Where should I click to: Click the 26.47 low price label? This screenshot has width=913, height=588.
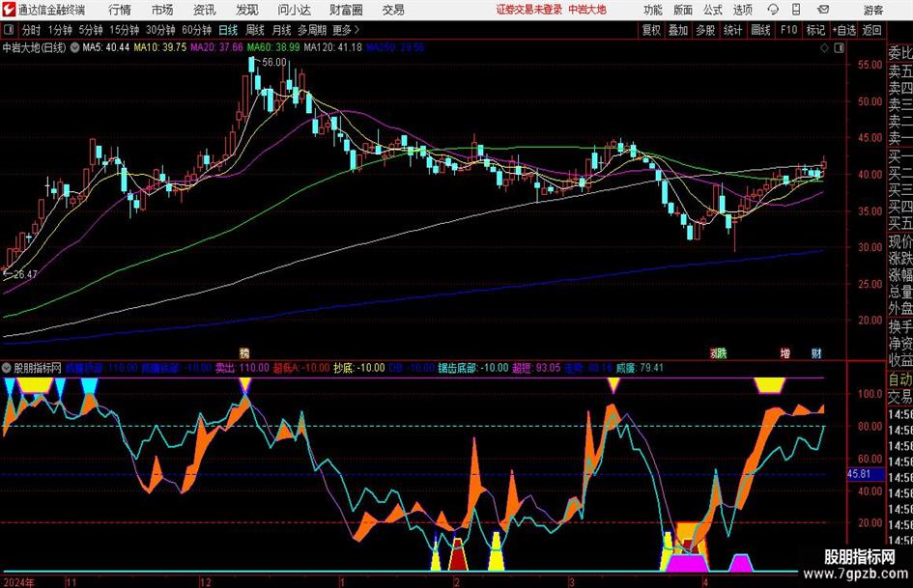pyautogui.click(x=25, y=274)
